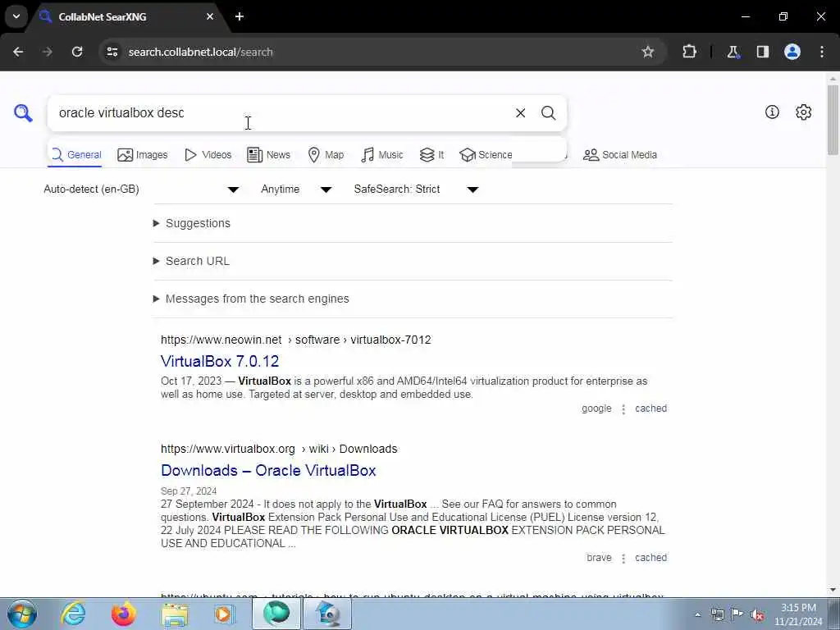Switch to the It category tab
Screen dimensions: 840x630
[x=431, y=155]
